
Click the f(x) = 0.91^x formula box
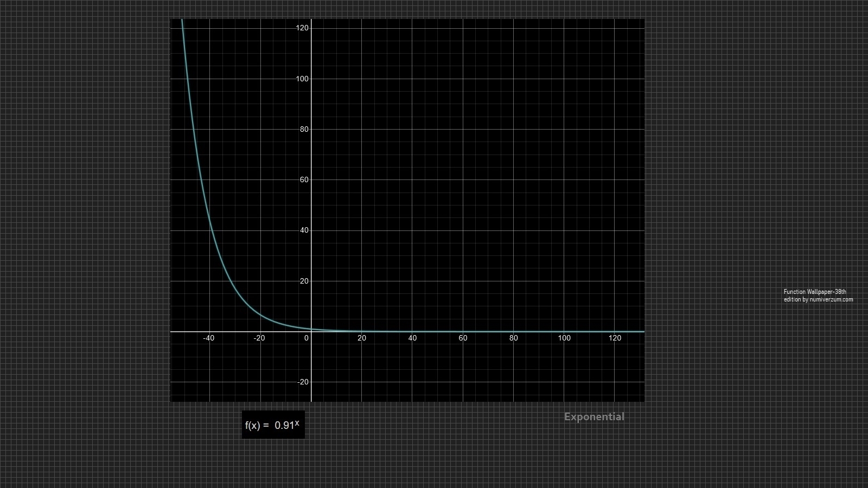(x=273, y=425)
